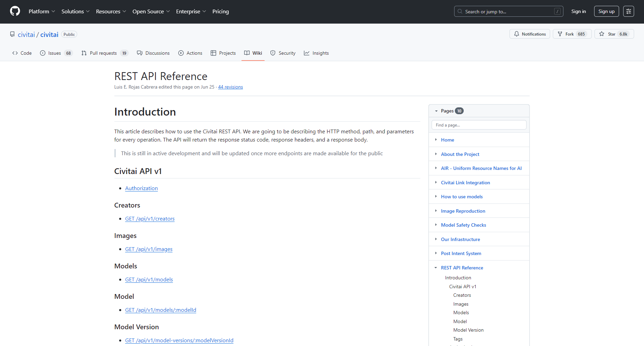Viewport: 644px width, 346px height.
Task: Expand the Model Safety Checks triangle
Action: (x=436, y=225)
